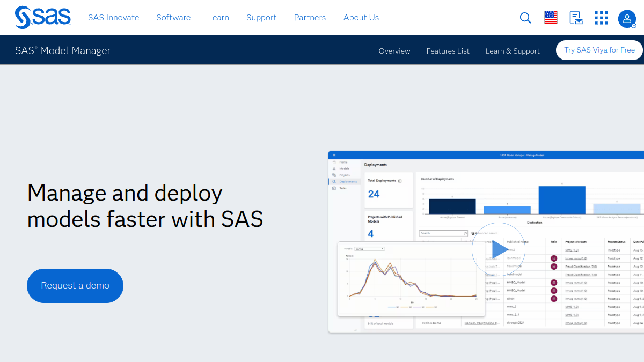The width and height of the screenshot is (644, 362).
Task: Click Models item in preview sidebar
Action: click(x=344, y=168)
